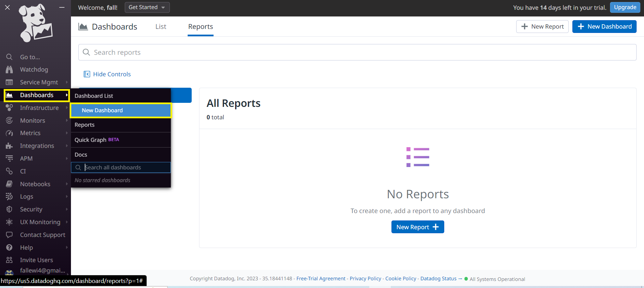Focus the Search all dashboards field
Viewport: 644px width, 288px height.
[121, 167]
